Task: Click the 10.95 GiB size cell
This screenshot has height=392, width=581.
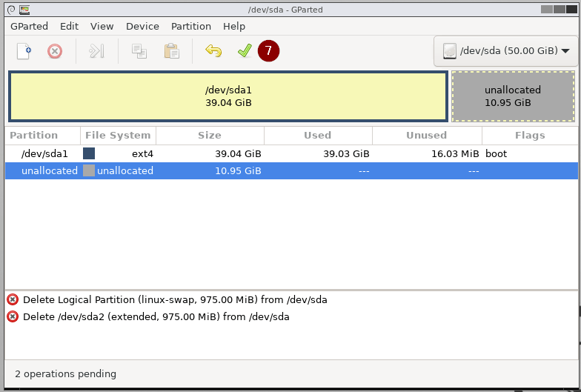Action: pyautogui.click(x=238, y=170)
